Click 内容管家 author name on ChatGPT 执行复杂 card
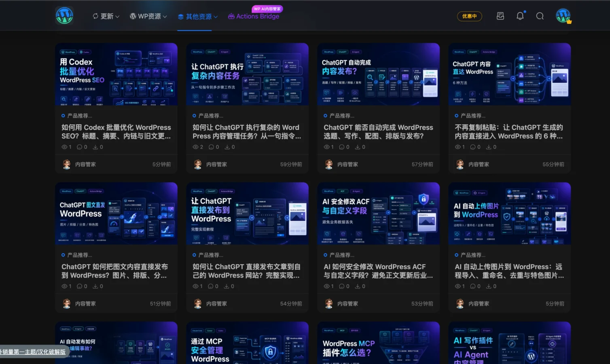 tap(216, 165)
